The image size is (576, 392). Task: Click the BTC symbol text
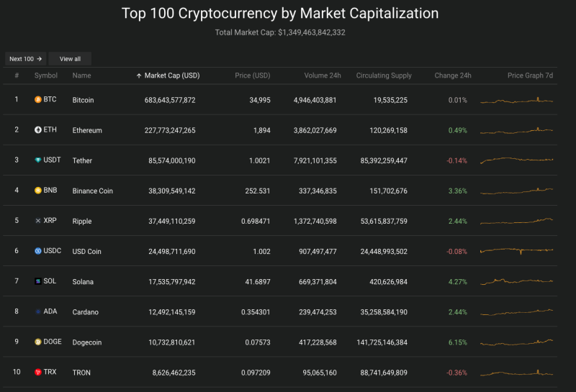pos(50,99)
